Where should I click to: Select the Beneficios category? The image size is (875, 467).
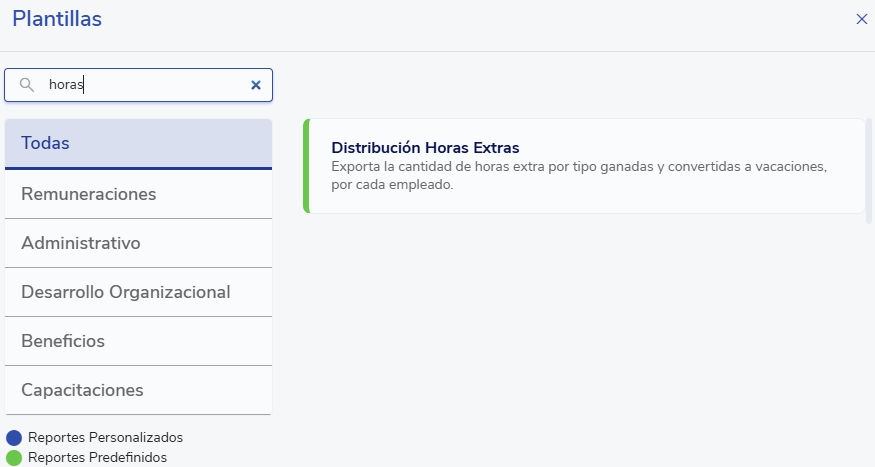[x=138, y=341]
